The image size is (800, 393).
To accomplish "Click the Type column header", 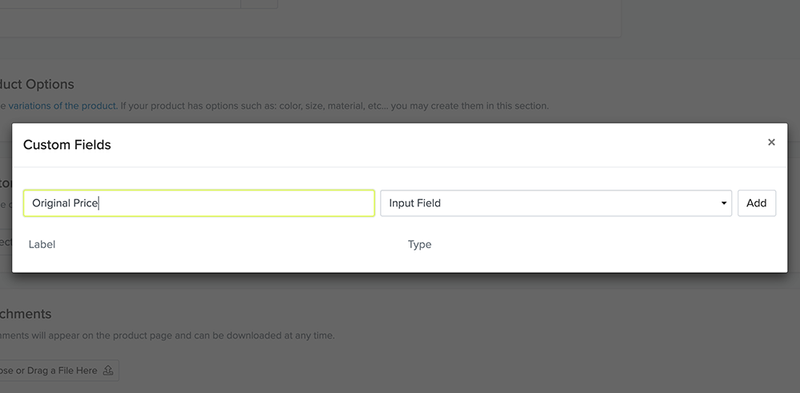I will (x=419, y=244).
